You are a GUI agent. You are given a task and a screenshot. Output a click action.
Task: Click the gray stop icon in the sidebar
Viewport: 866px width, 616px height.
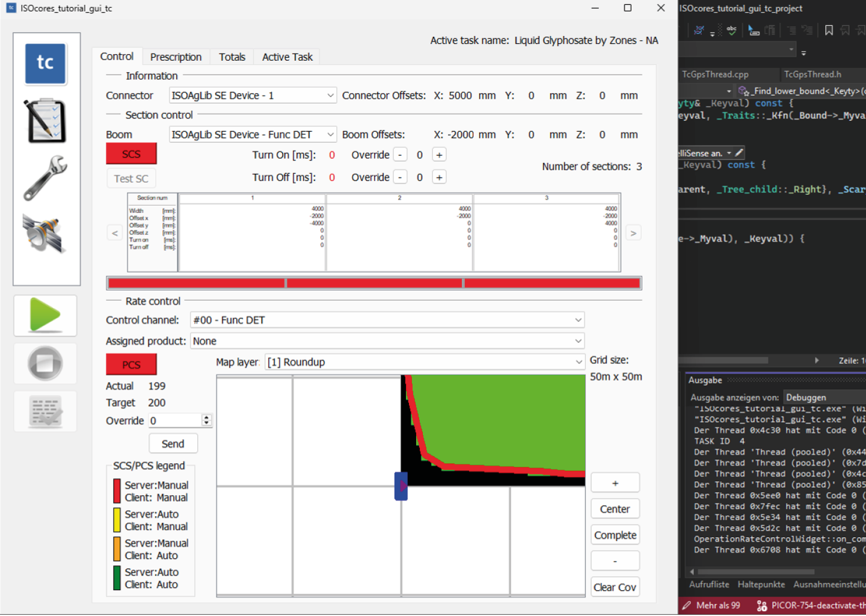pyautogui.click(x=45, y=363)
